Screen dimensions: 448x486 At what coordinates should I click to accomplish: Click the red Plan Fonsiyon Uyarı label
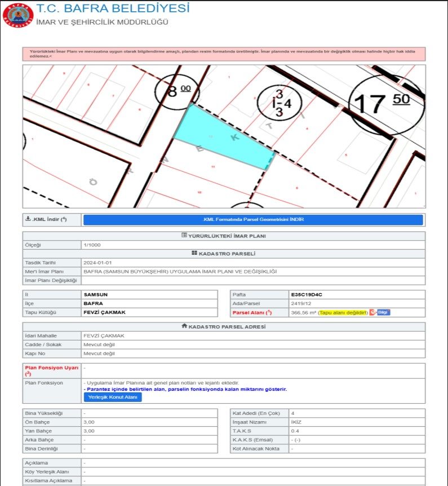pos(51,370)
